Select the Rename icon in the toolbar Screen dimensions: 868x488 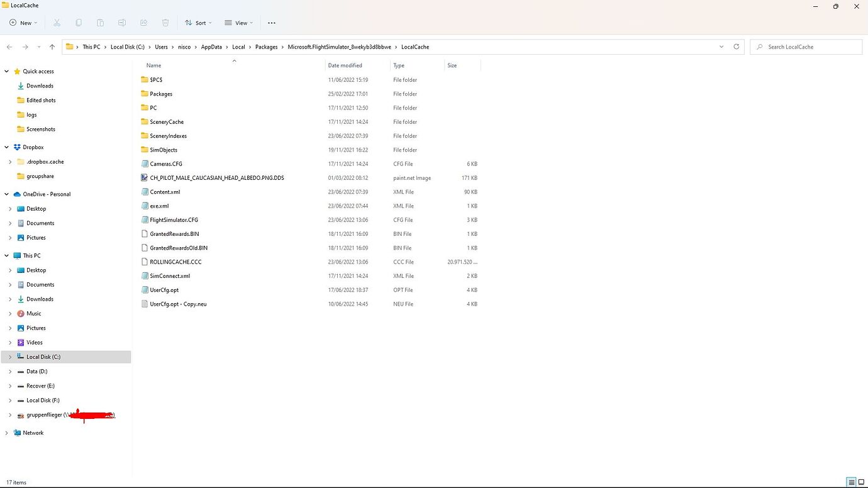click(x=121, y=23)
